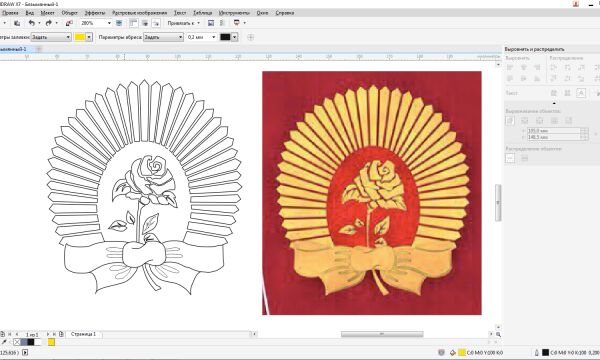This screenshot has width=600, height=360.
Task: Click the Redo arrow icon
Action: [x=49, y=23]
